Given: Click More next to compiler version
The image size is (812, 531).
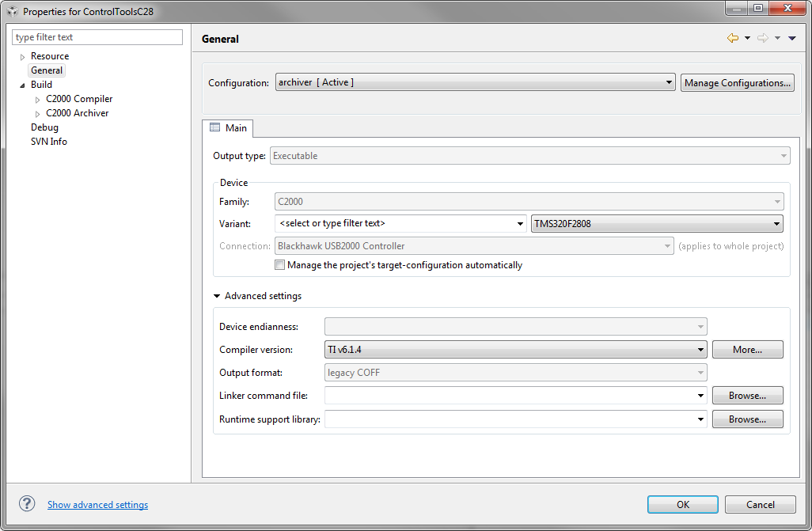Looking at the screenshot, I should [747, 349].
